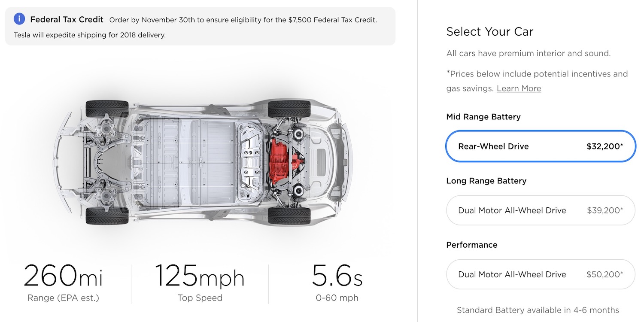Pick Performance Dual Motor All-Wheel Drive
The height and width of the screenshot is (322, 644).
coord(540,274)
